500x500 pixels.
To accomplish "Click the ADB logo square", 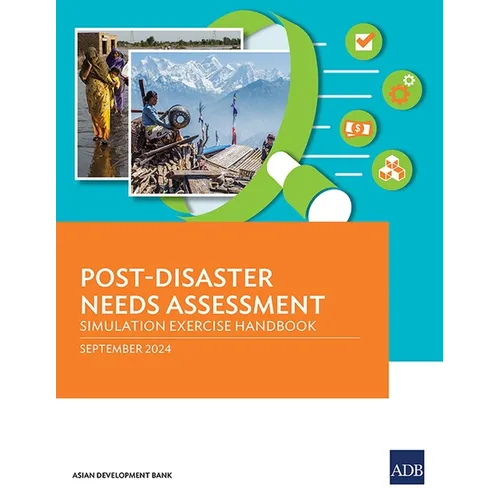I will [407, 467].
